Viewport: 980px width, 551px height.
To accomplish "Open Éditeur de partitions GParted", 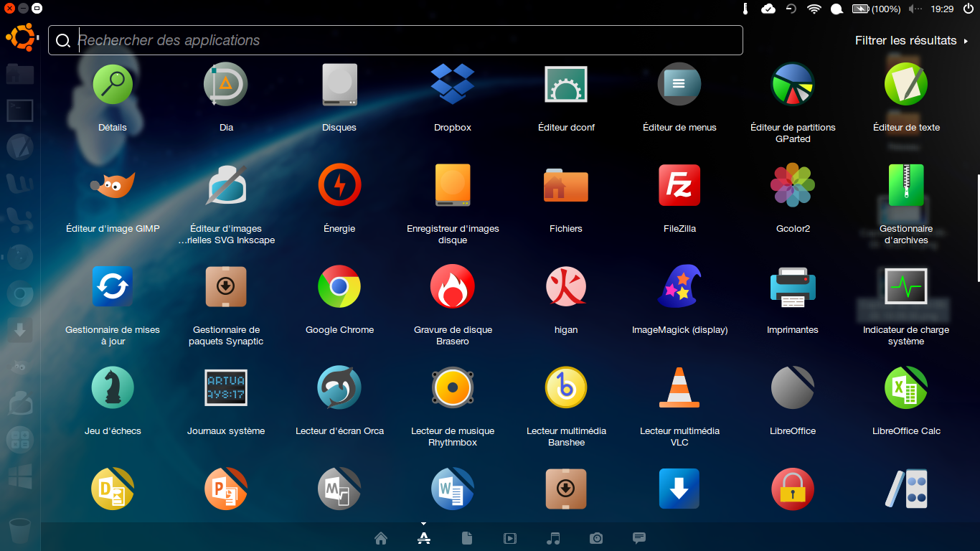I will (x=792, y=84).
